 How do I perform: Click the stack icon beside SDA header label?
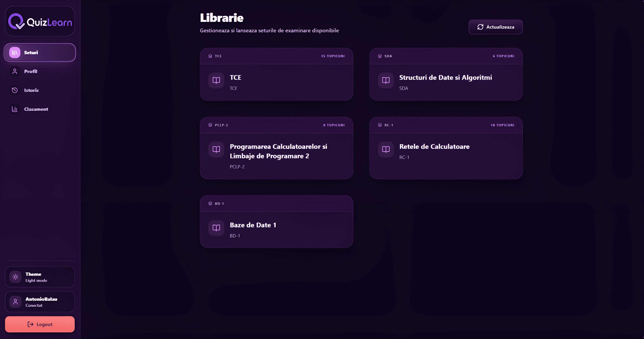380,56
